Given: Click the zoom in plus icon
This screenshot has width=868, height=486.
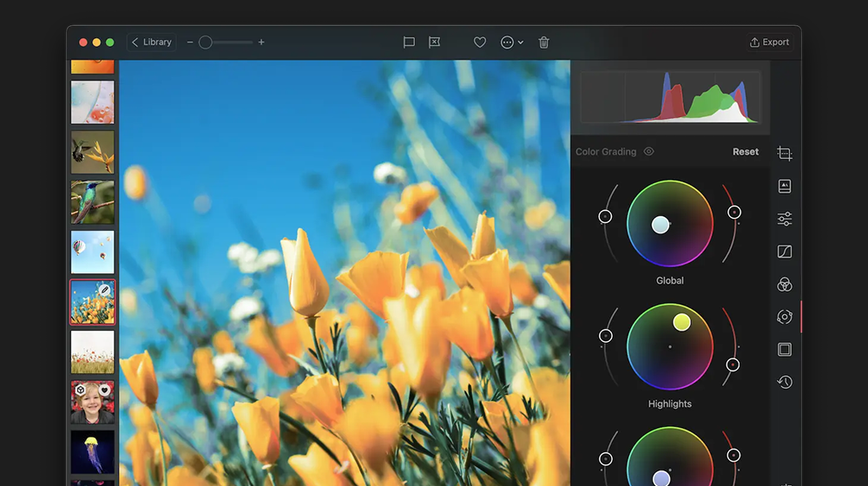Looking at the screenshot, I should [x=261, y=42].
